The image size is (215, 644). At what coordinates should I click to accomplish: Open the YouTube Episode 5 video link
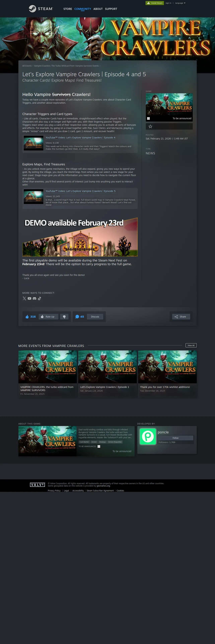(80, 191)
